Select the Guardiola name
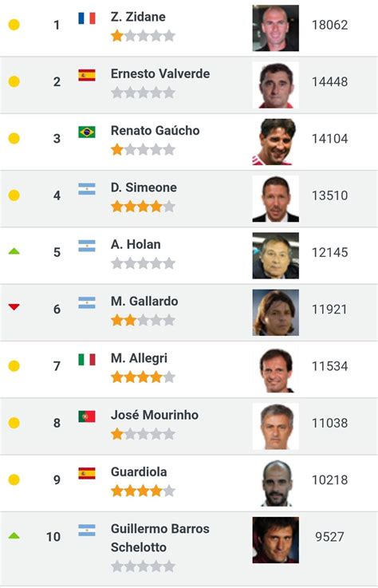Screen dimensions: 378x588 (139, 472)
